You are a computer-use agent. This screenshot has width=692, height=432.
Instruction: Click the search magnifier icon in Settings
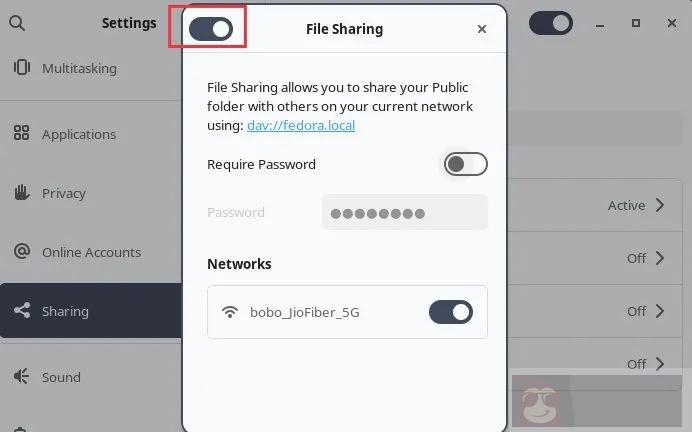[17, 23]
